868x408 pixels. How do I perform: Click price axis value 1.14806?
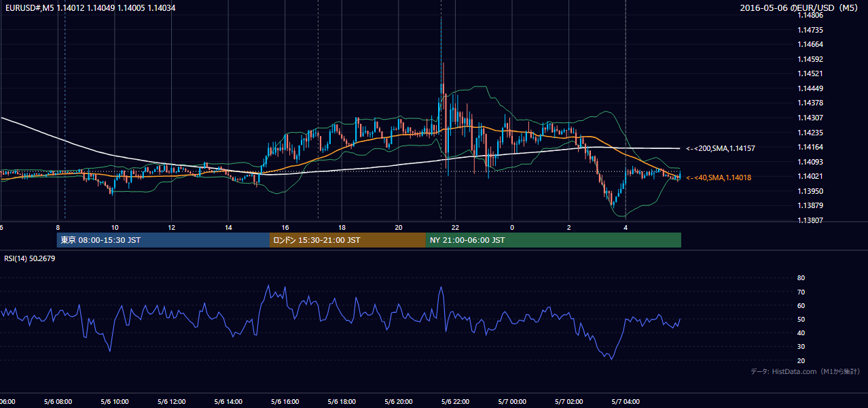(810, 15)
